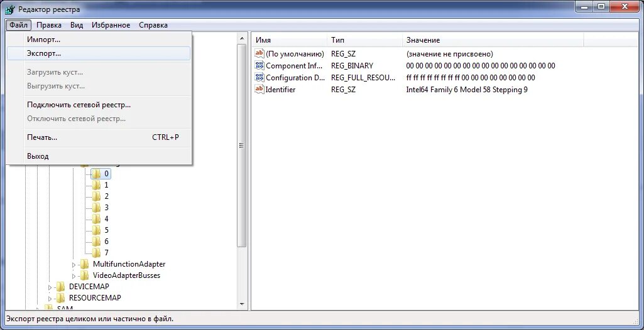Select the VideoAdapterBusses key
The image size is (644, 330).
[x=126, y=275]
